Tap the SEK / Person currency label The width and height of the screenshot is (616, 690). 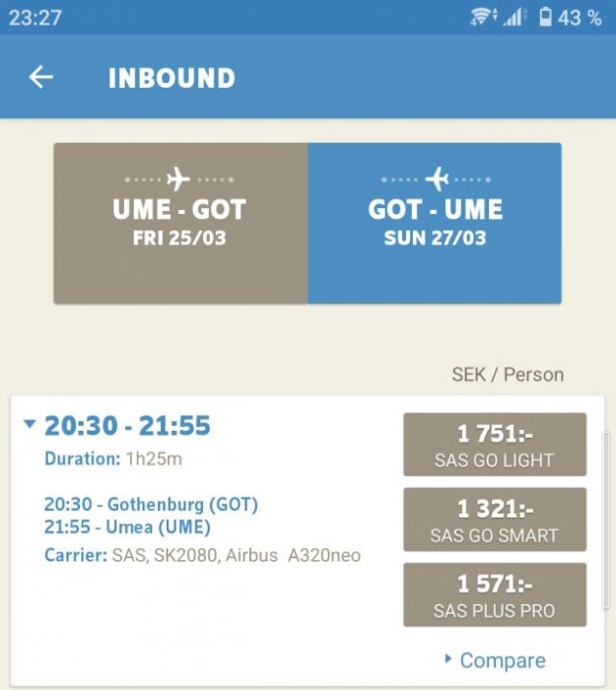click(508, 375)
